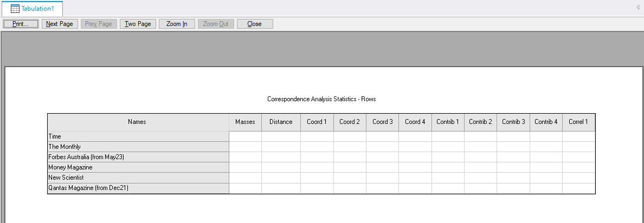The height and width of the screenshot is (223, 644).
Task: Click the Coord 1 column header
Action: coord(317,122)
